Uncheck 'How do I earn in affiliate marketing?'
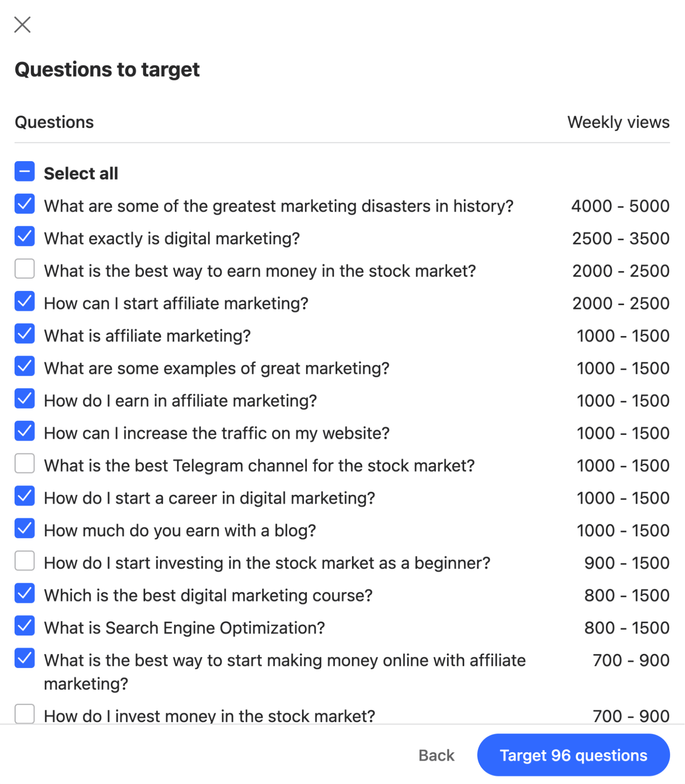The width and height of the screenshot is (685, 784). [24, 400]
